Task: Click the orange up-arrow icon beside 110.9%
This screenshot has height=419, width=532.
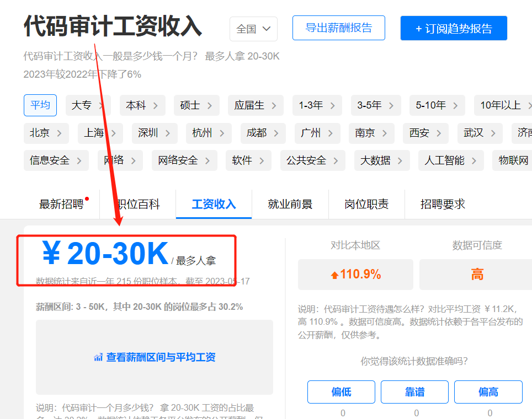Action: pos(334,275)
